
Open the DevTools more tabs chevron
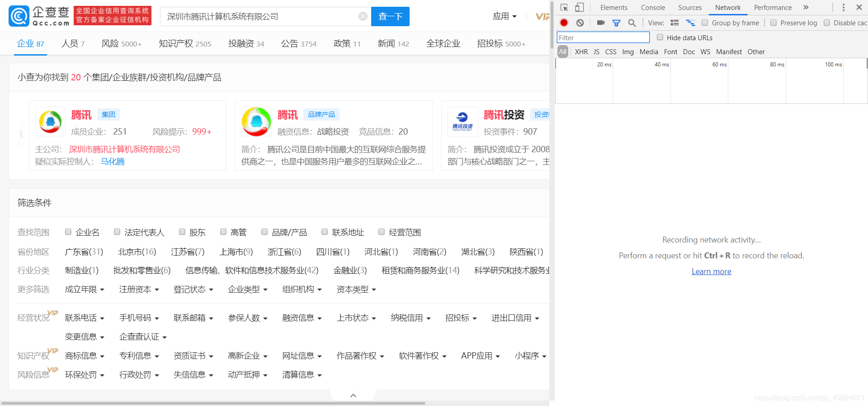pos(806,7)
